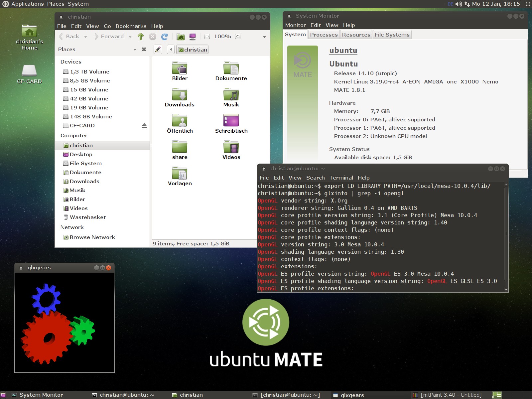This screenshot has height=399, width=532.
Task: Reload the current folder in the file manager
Action: 165,37
